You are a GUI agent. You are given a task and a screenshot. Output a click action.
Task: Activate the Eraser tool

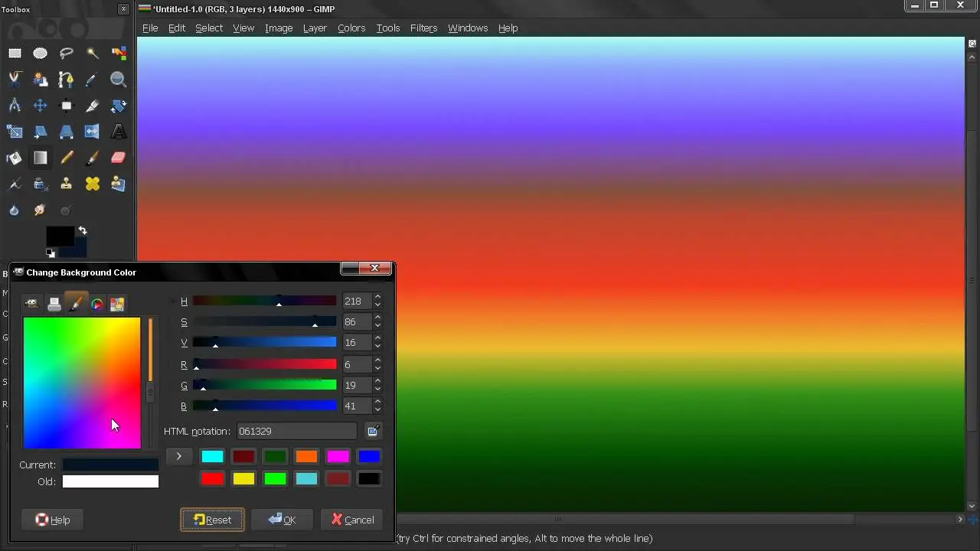pos(119,158)
